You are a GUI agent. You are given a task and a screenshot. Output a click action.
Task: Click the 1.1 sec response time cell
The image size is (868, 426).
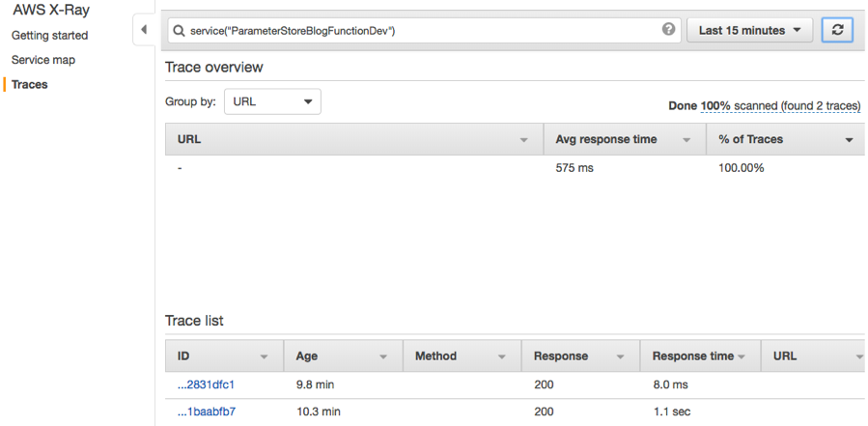671,412
